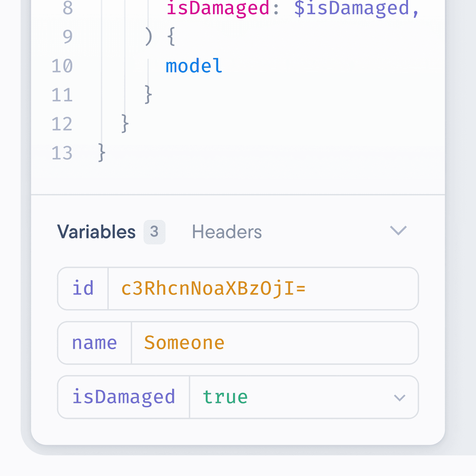Click the isDamaged variable key label
Viewport: 476px width, 476px height.
coord(124,397)
